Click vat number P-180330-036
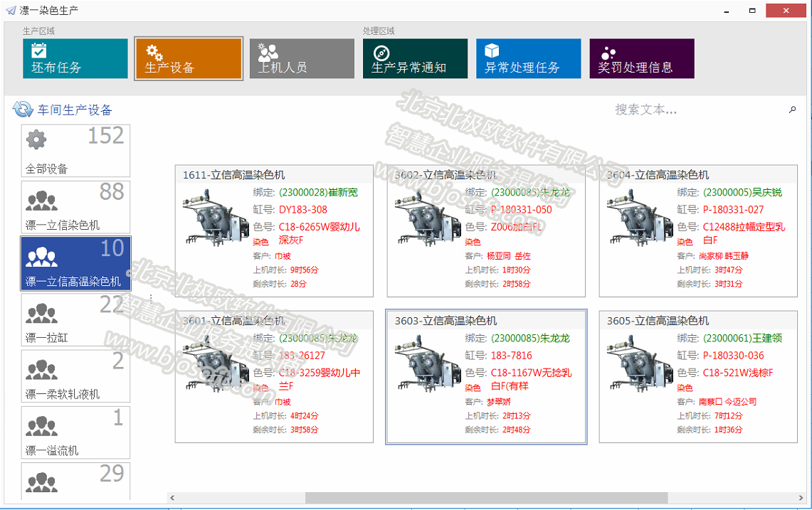The image size is (812, 510). (733, 356)
